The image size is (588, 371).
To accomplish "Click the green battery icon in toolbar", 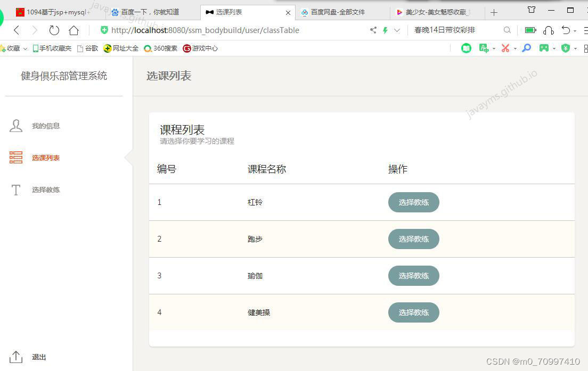I will click(530, 30).
